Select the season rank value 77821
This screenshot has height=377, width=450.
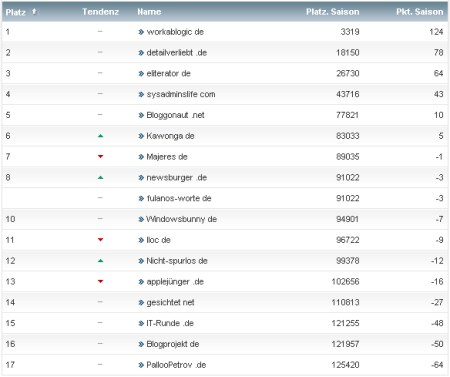click(x=348, y=115)
